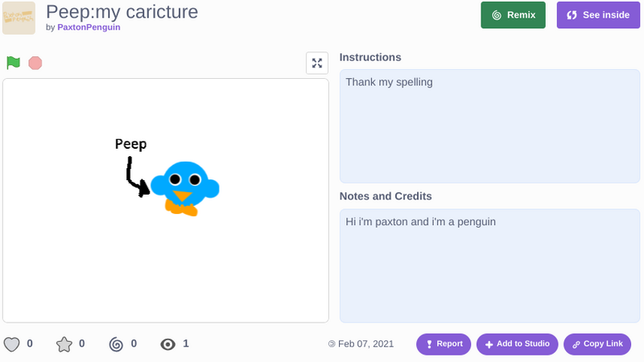Click the Peep text label on stage

(x=130, y=144)
